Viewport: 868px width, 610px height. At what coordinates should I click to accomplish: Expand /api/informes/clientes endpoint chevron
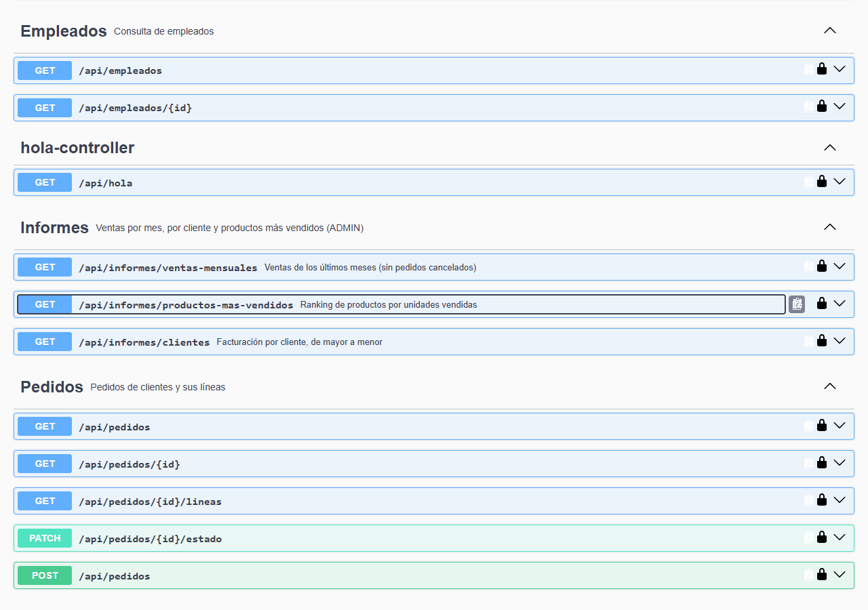(840, 340)
